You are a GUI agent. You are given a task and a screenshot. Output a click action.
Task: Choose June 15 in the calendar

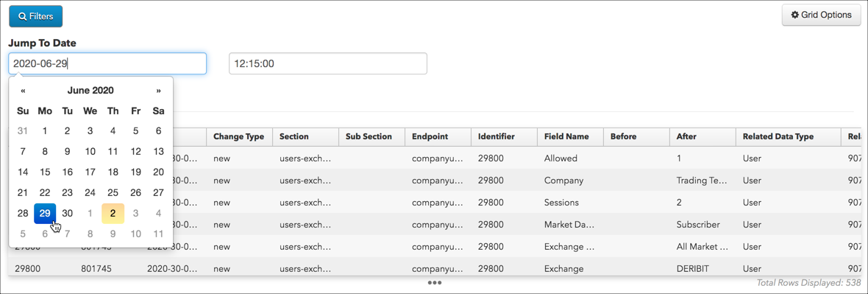pyautogui.click(x=45, y=172)
